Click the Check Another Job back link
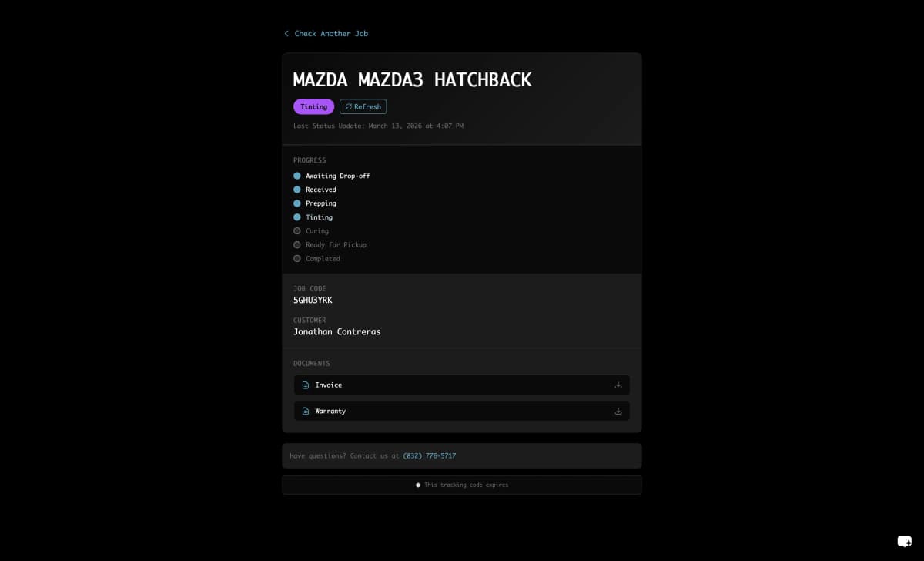Screen dimensions: 924x561 (x=326, y=34)
